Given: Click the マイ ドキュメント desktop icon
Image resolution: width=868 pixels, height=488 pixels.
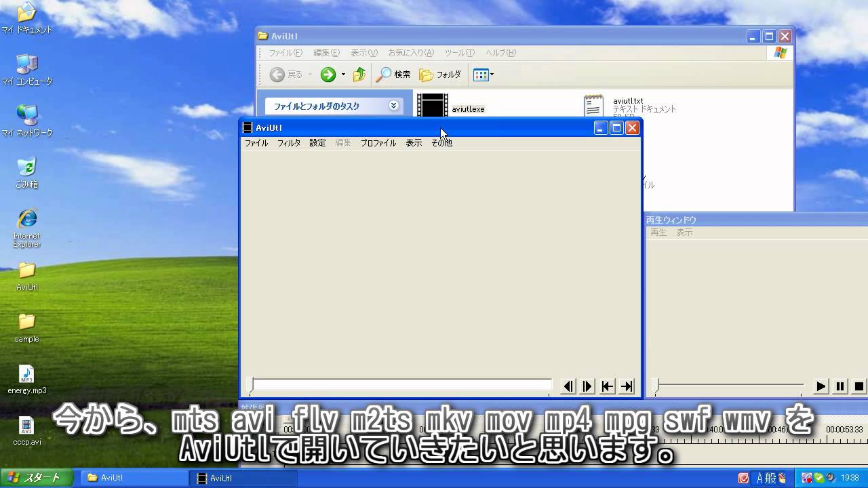Looking at the screenshot, I should click(x=26, y=18).
